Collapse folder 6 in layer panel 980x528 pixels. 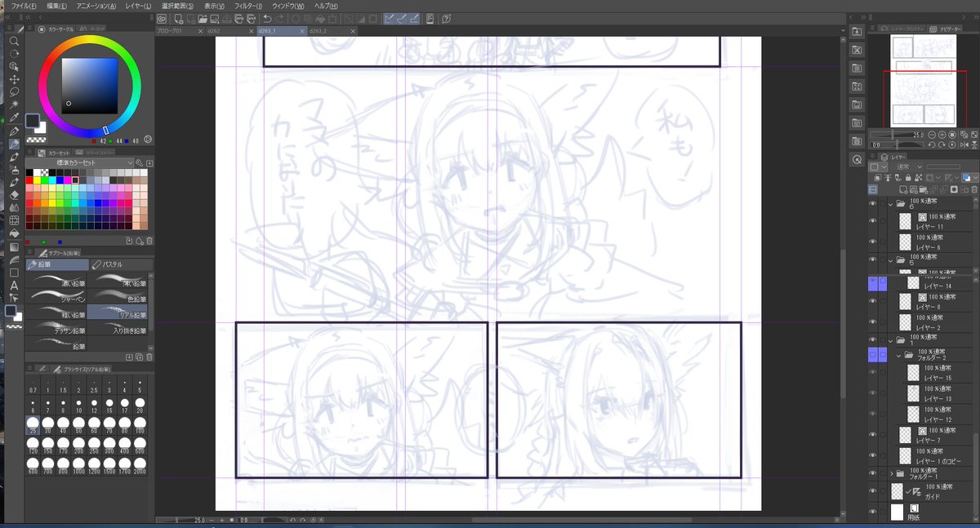point(891,204)
